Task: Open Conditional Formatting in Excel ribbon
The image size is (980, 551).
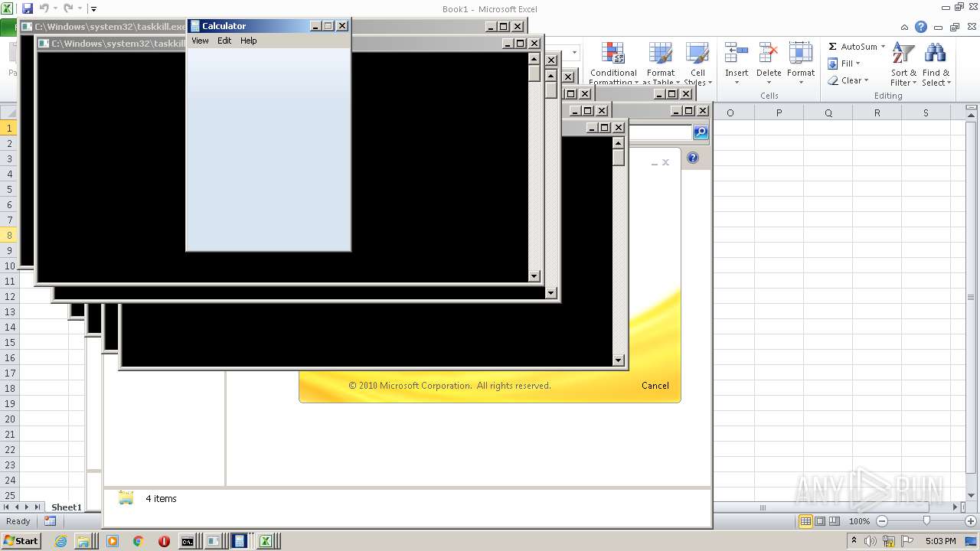Action: [x=612, y=64]
